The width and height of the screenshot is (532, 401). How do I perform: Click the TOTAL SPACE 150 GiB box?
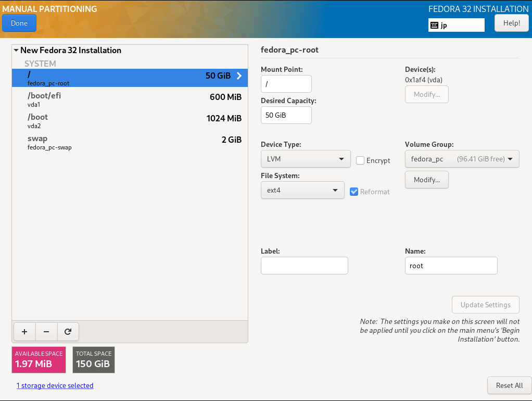[x=94, y=359]
